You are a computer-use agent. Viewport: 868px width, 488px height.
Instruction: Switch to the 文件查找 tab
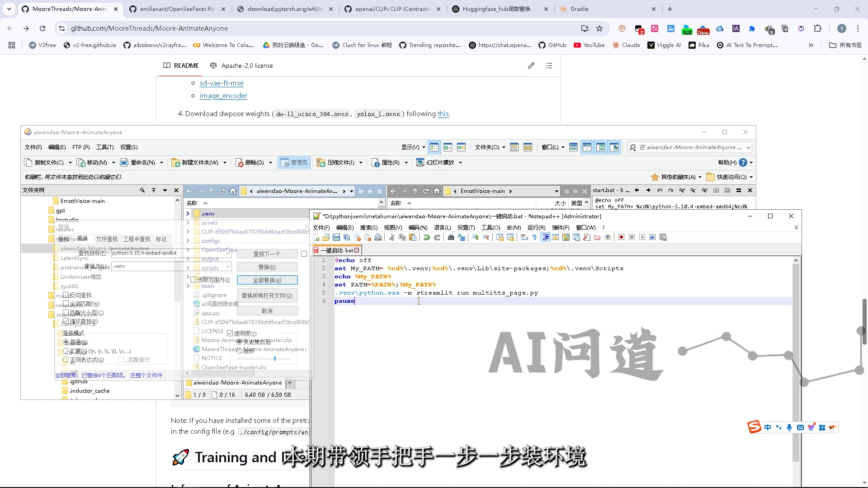107,239
